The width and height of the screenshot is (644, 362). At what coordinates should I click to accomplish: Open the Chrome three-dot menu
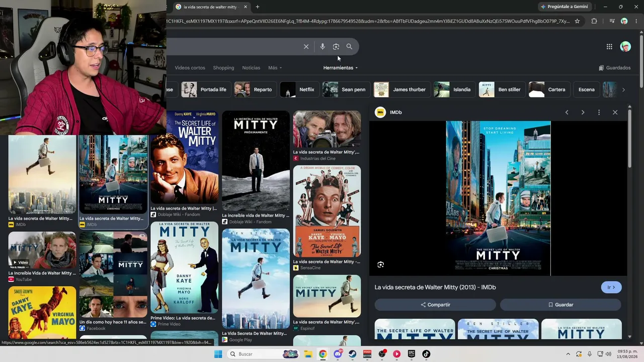[x=636, y=21]
